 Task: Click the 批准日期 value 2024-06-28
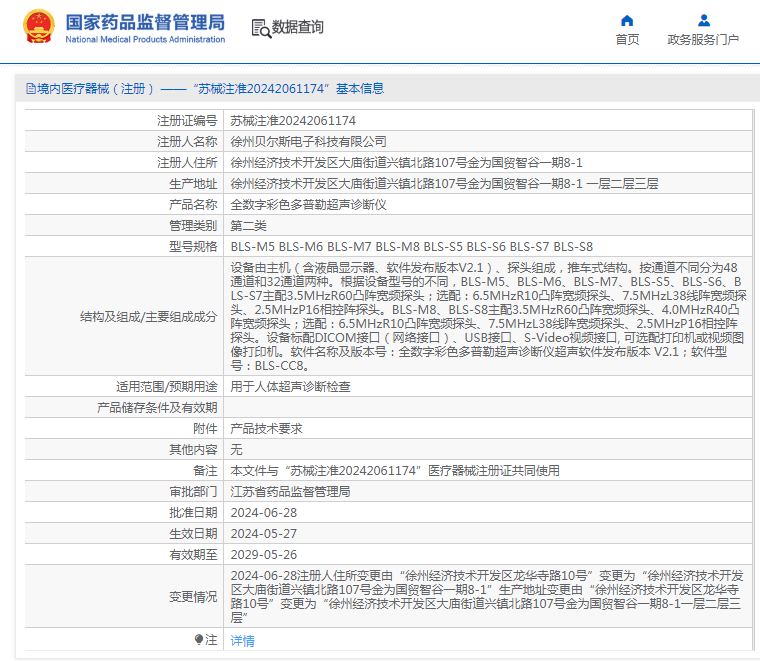click(x=264, y=512)
